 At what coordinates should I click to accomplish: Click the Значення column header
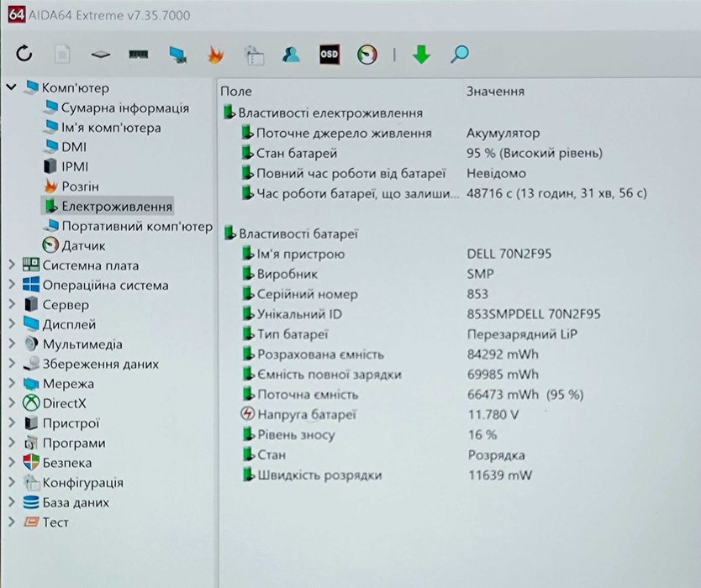pos(495,92)
